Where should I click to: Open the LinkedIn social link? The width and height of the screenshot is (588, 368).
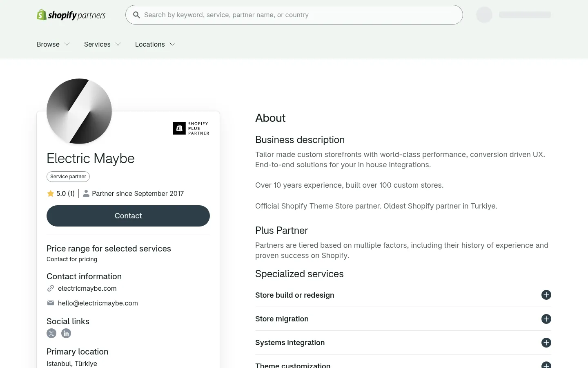point(66,333)
